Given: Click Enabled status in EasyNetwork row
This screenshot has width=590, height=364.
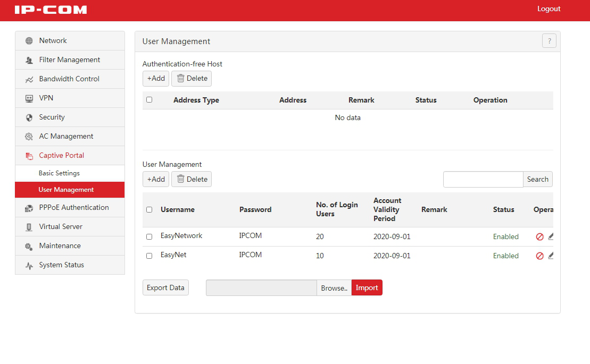Looking at the screenshot, I should [x=506, y=236].
